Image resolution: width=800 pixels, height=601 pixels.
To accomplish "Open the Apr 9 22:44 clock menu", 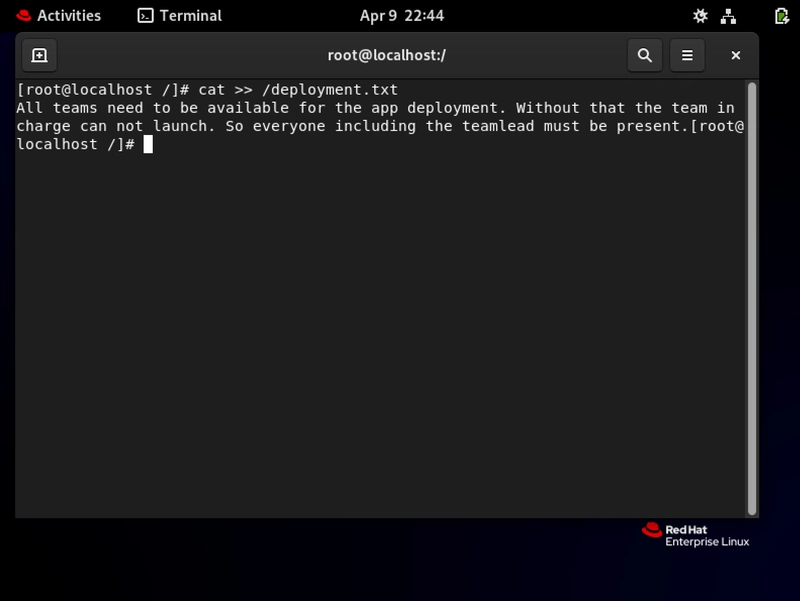I will pos(402,16).
